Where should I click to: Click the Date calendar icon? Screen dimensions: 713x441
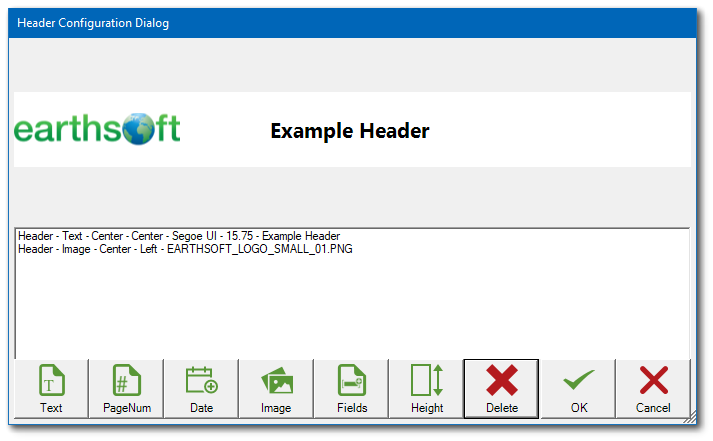[201, 381]
